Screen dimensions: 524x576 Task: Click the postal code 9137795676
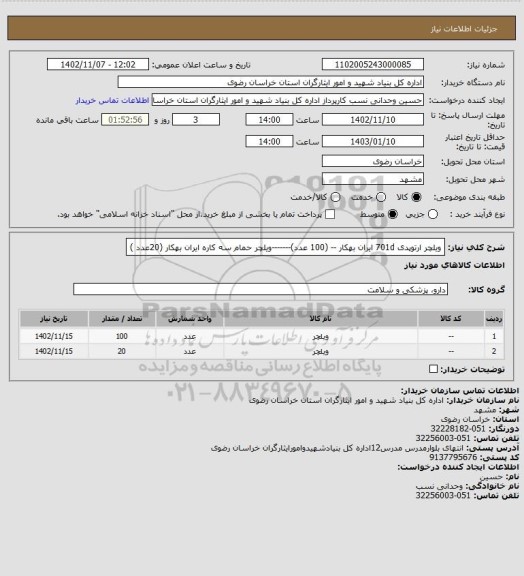(453, 457)
